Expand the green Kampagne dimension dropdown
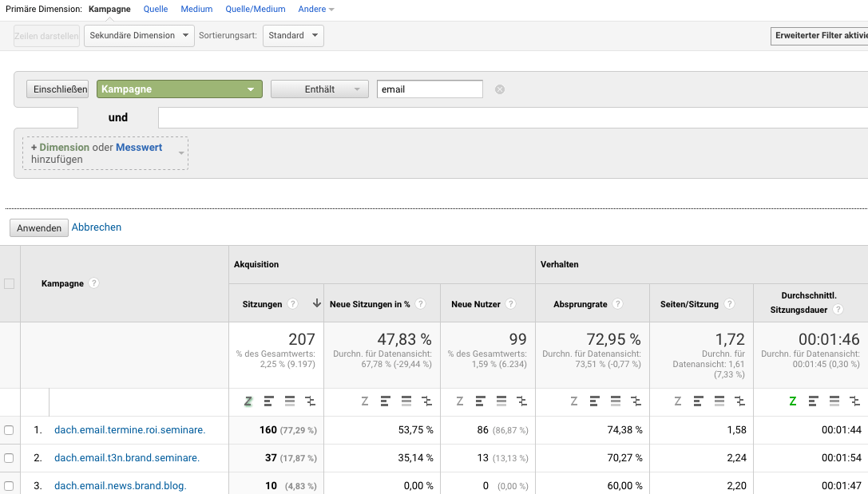Screen dimensions: 868x494 point(179,89)
